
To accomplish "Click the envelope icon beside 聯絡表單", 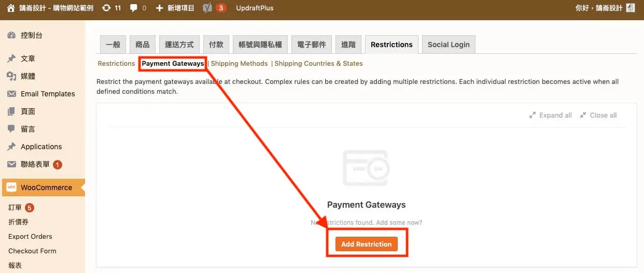I will tap(11, 164).
